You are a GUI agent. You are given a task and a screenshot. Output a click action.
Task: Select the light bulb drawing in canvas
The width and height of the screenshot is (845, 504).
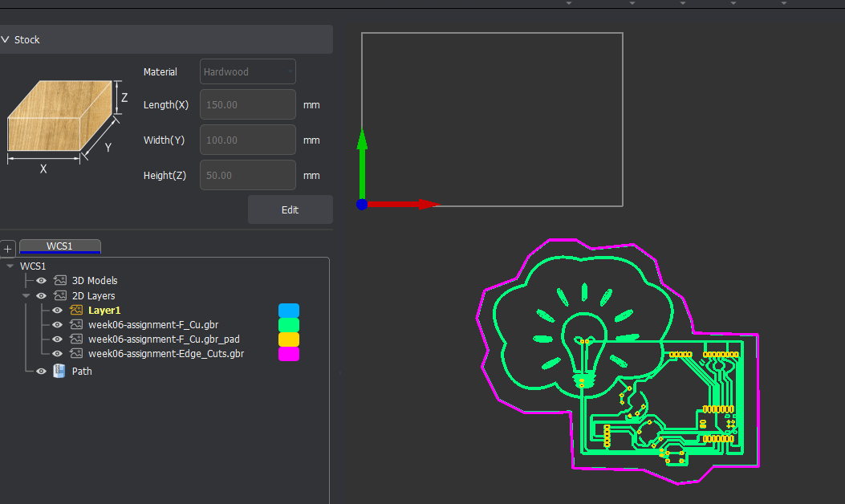click(x=584, y=349)
